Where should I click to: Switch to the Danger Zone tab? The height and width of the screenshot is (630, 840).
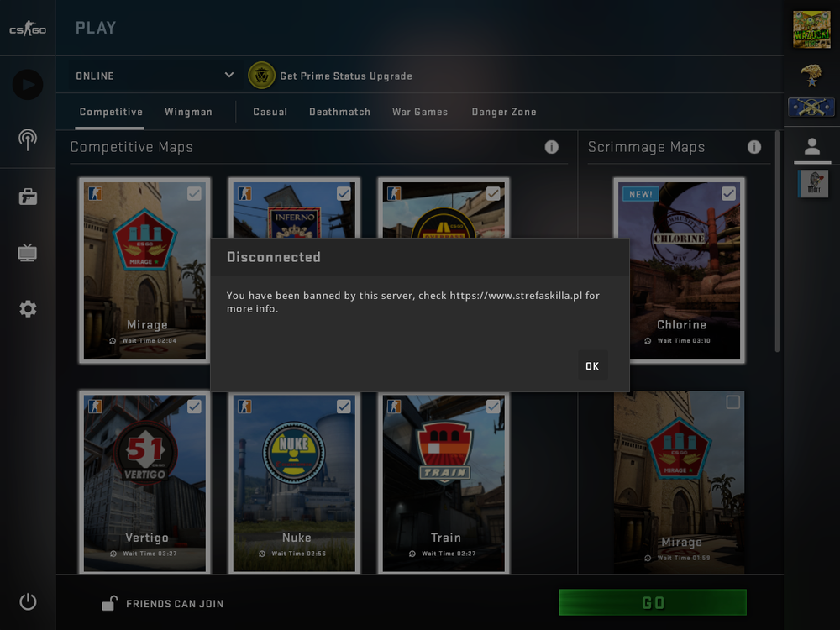click(504, 112)
